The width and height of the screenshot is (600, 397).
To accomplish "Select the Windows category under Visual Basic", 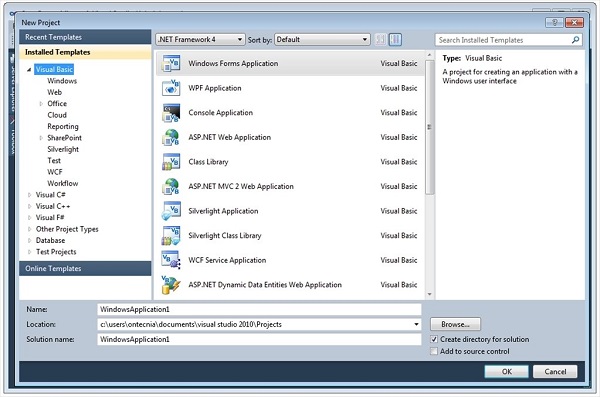I will (62, 81).
